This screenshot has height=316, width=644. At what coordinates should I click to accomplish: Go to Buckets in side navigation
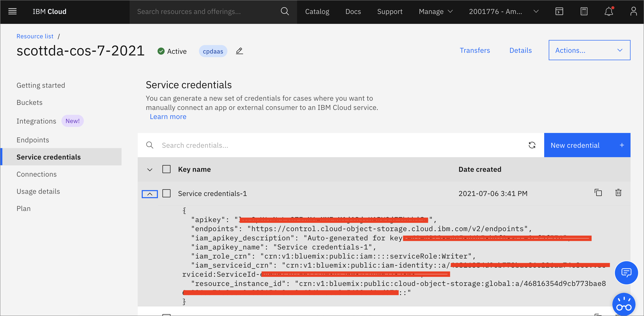(x=29, y=102)
